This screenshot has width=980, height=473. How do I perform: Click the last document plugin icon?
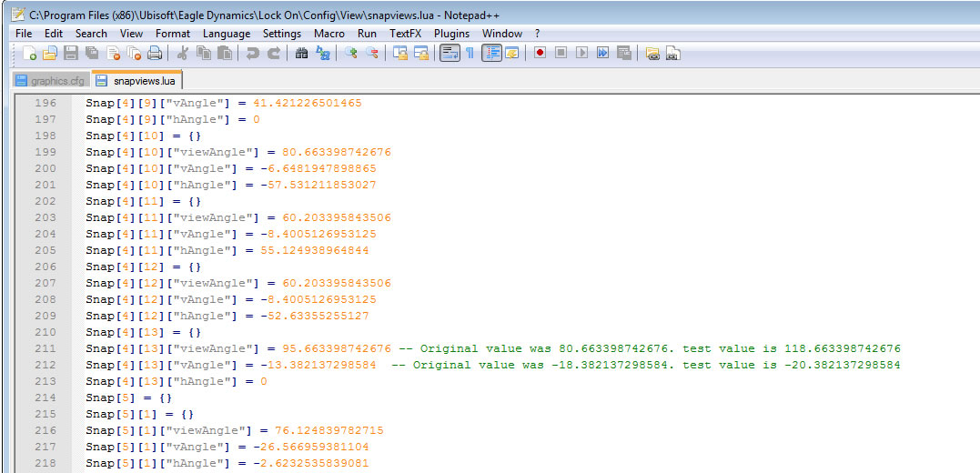(x=672, y=53)
